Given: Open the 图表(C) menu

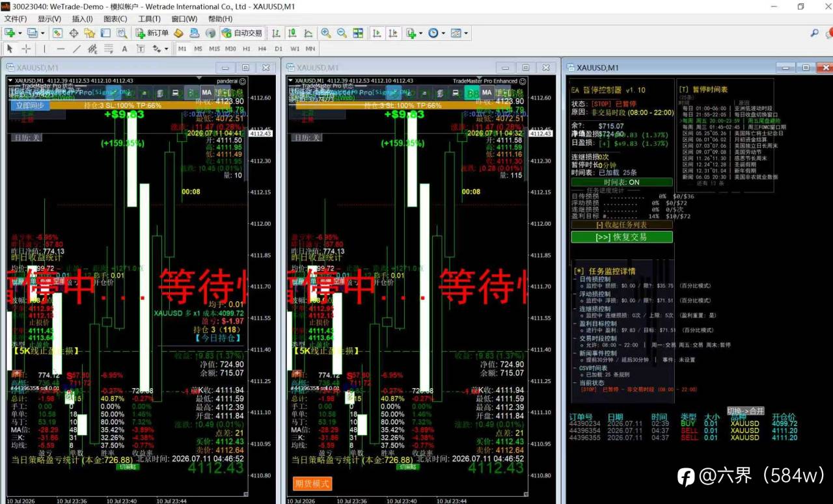Looking at the screenshot, I should (x=115, y=19).
